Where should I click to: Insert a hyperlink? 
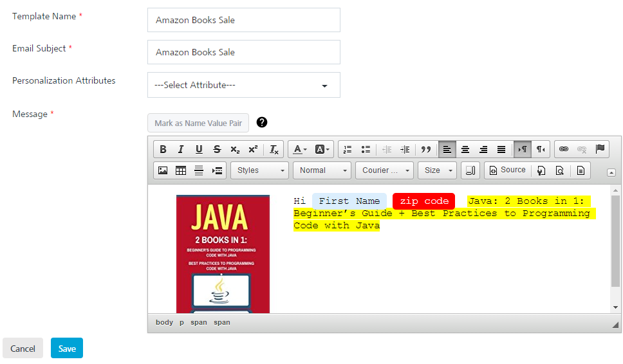point(563,149)
